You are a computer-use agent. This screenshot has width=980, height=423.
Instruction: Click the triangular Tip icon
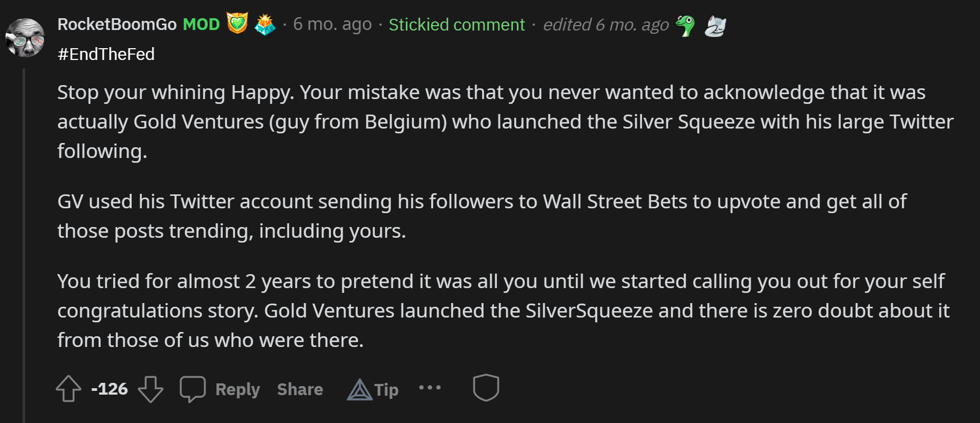pos(359,390)
